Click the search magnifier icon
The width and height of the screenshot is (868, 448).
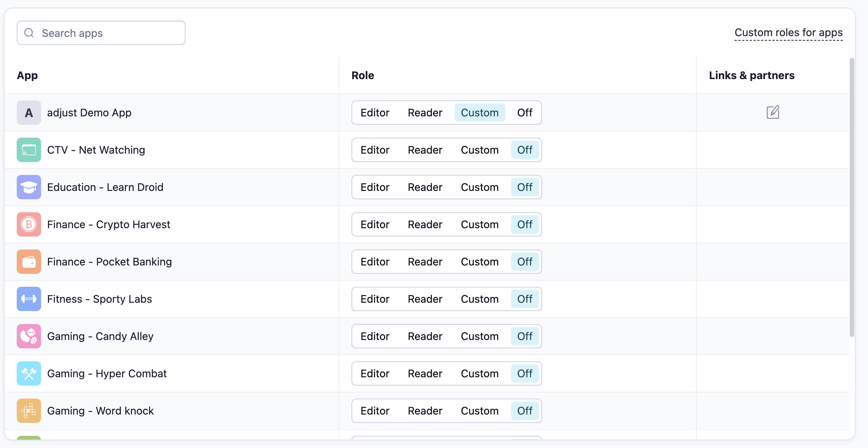click(29, 33)
